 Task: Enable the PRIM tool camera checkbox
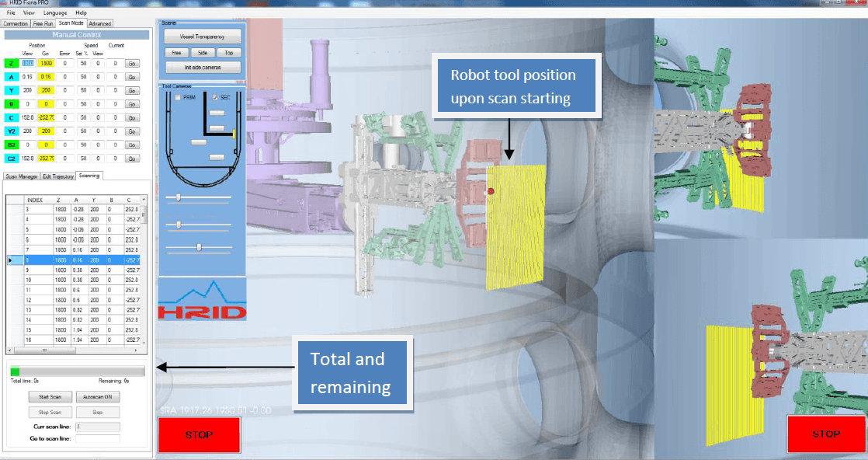pyautogui.click(x=177, y=97)
